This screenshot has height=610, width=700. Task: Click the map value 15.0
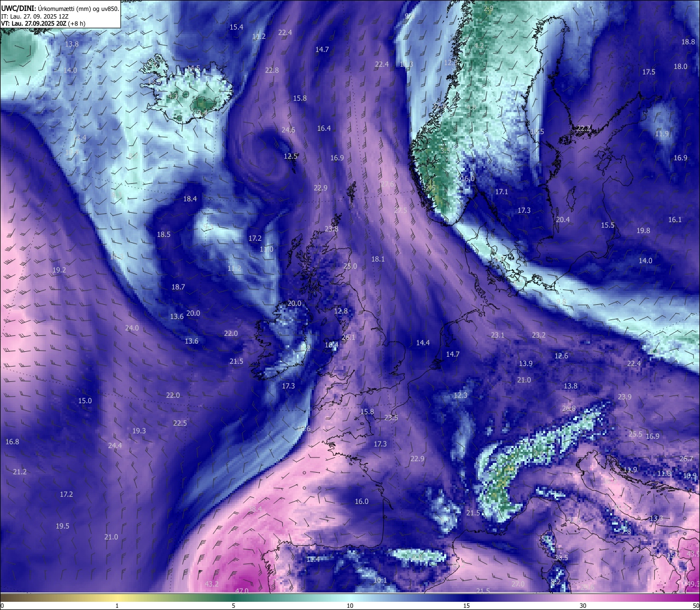[85, 400]
